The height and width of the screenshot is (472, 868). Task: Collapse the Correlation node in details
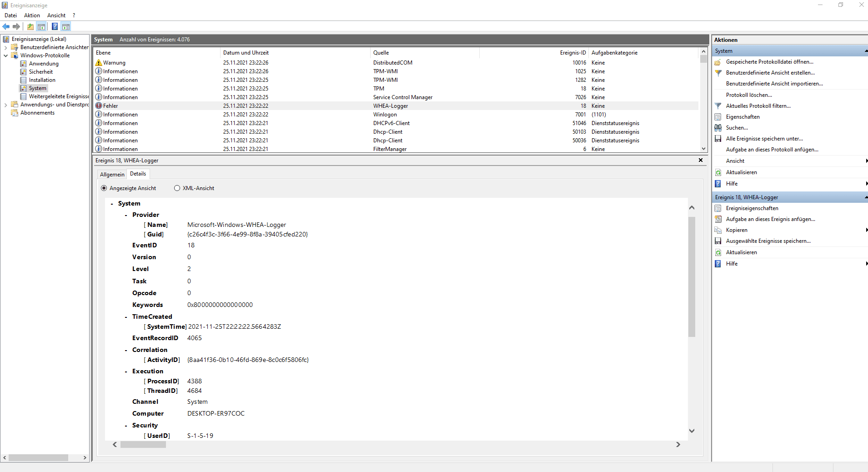pyautogui.click(x=126, y=350)
